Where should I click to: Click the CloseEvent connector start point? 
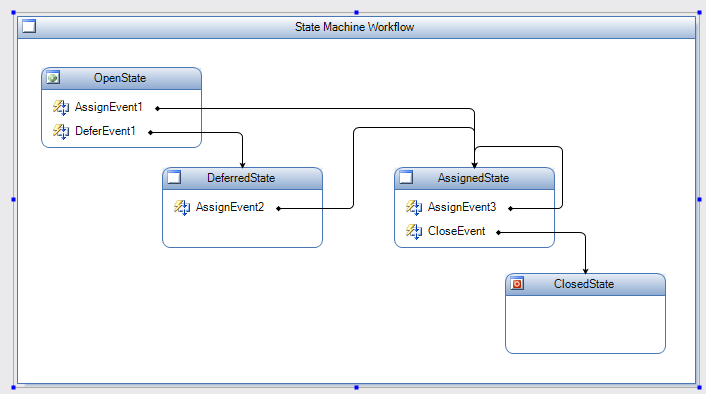tap(498, 232)
